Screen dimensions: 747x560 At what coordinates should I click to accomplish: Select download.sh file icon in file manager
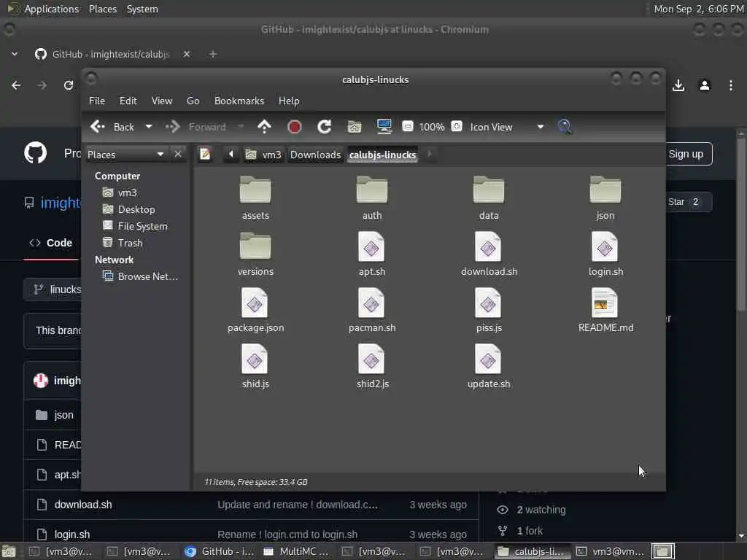click(488, 246)
